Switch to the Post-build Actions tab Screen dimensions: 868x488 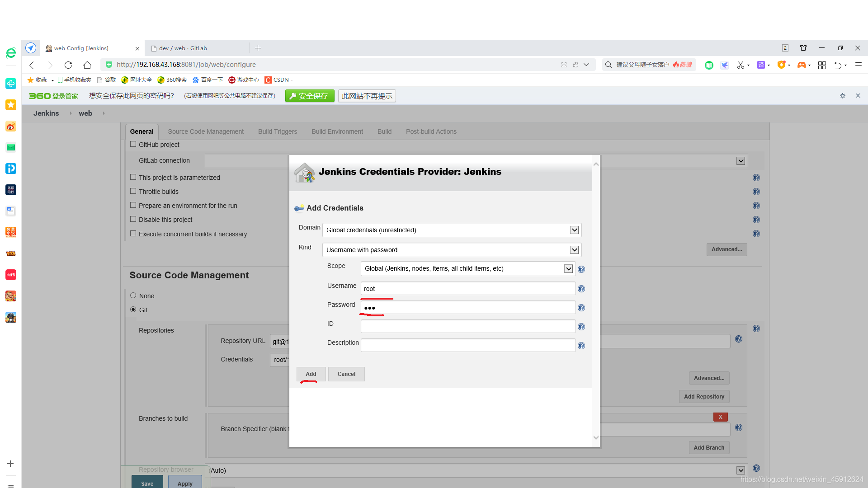click(431, 131)
